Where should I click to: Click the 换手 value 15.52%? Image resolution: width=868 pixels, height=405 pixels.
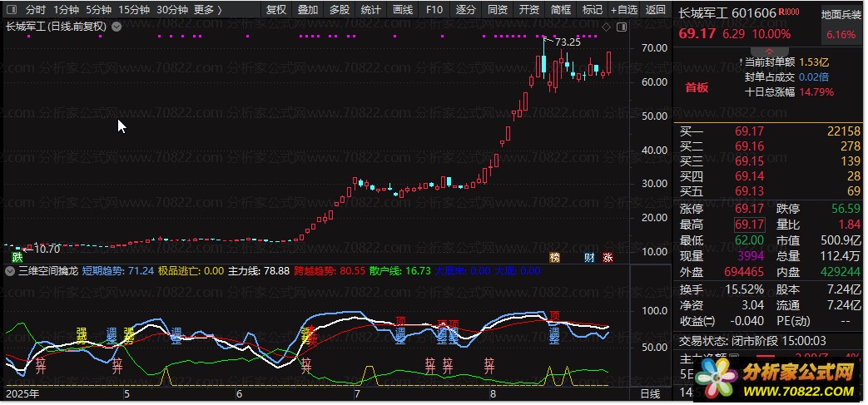(x=746, y=290)
